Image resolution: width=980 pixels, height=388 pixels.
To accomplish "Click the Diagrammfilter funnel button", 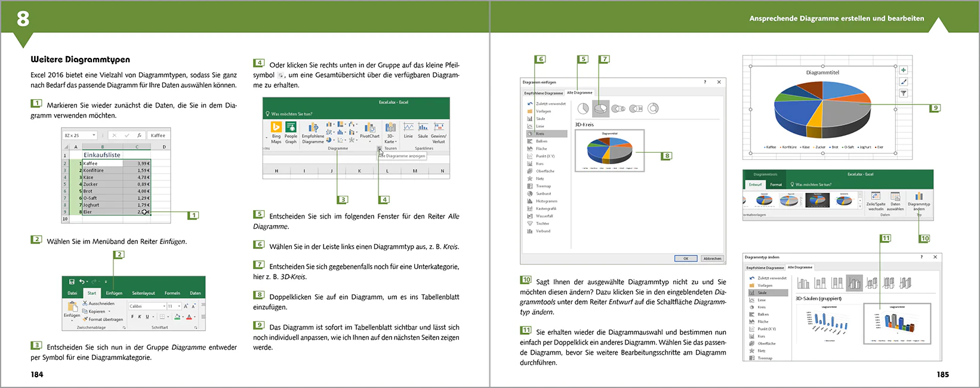I will (x=904, y=93).
